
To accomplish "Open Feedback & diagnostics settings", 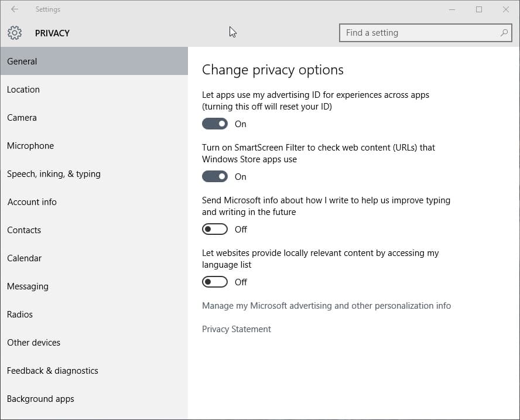I will (x=53, y=371).
